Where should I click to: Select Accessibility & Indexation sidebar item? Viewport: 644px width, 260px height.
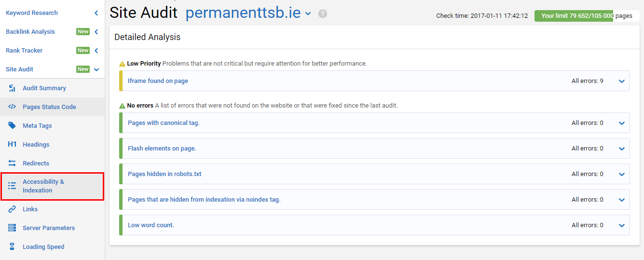click(52, 186)
